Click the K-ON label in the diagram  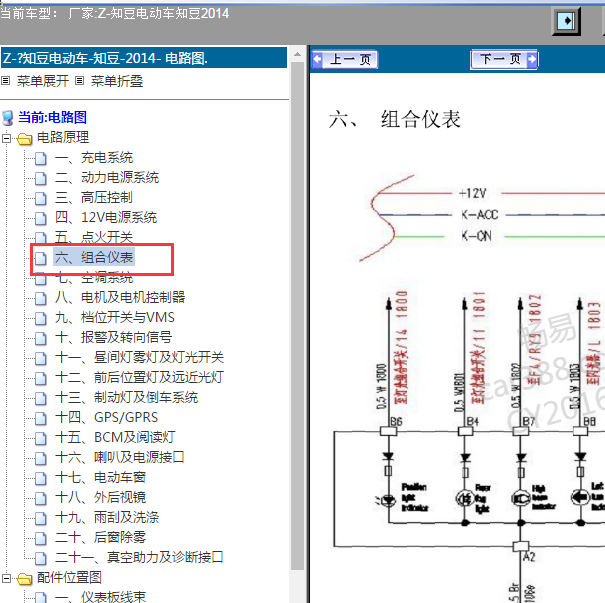click(477, 236)
